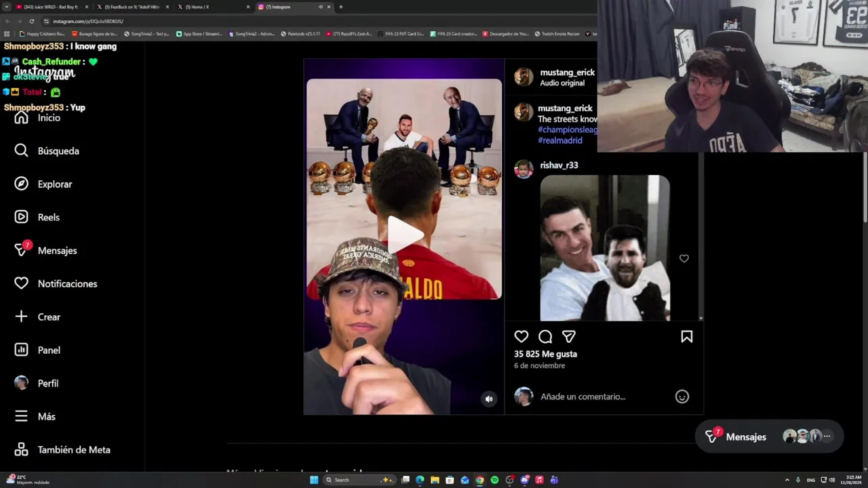Go back in browser history

(x=7, y=21)
